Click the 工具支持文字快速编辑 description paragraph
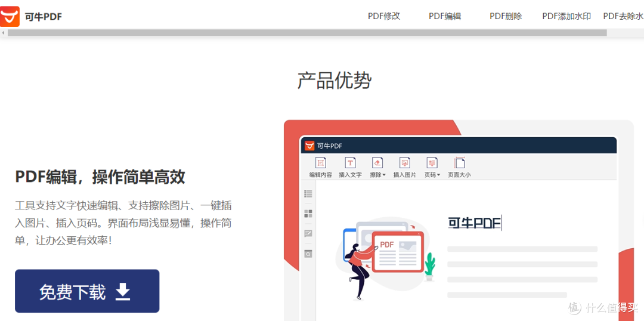The height and width of the screenshot is (321, 644). [123, 223]
